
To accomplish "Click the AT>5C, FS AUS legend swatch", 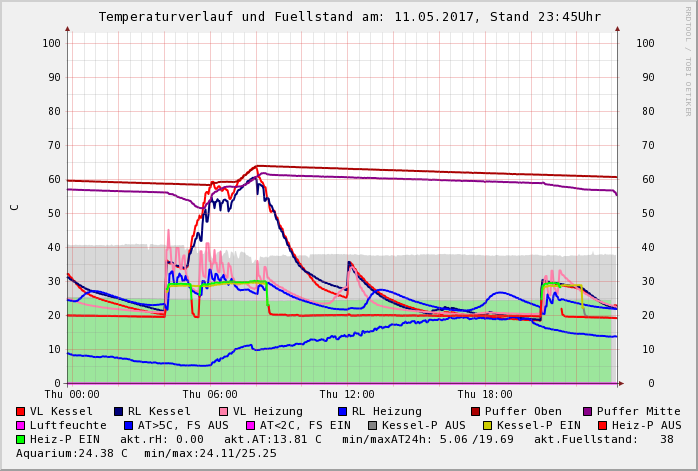I will point(128,425).
